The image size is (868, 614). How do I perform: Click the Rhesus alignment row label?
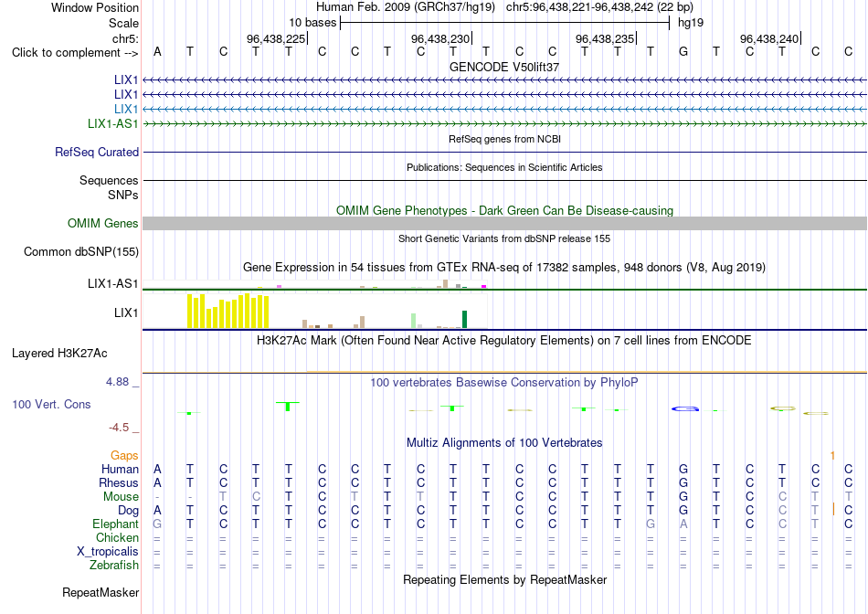tap(119, 482)
